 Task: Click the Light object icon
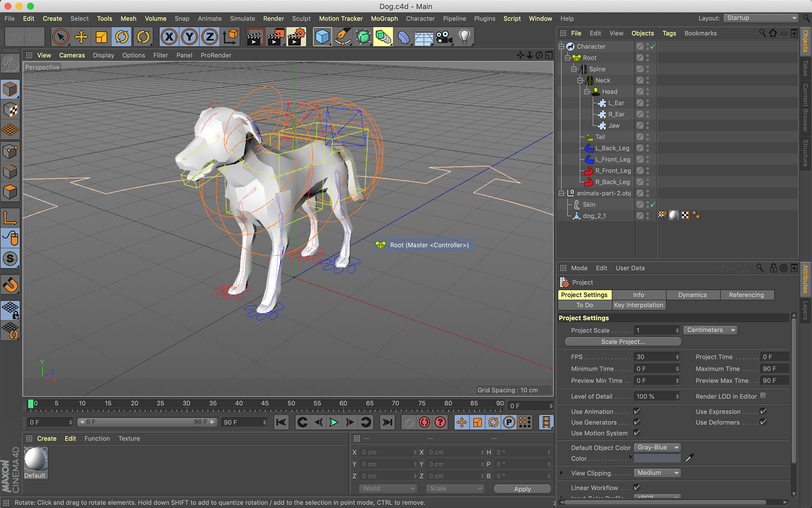tap(464, 37)
